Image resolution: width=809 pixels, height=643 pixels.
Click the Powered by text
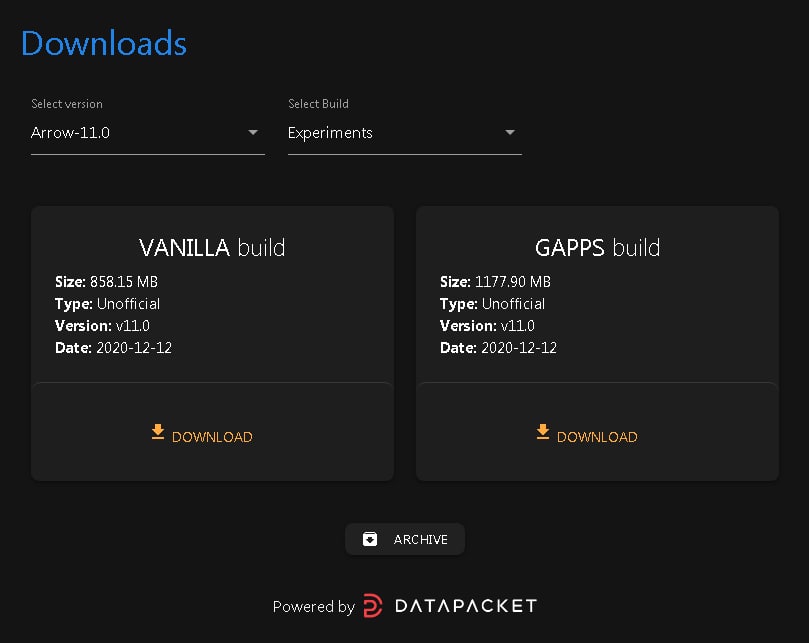pos(314,607)
